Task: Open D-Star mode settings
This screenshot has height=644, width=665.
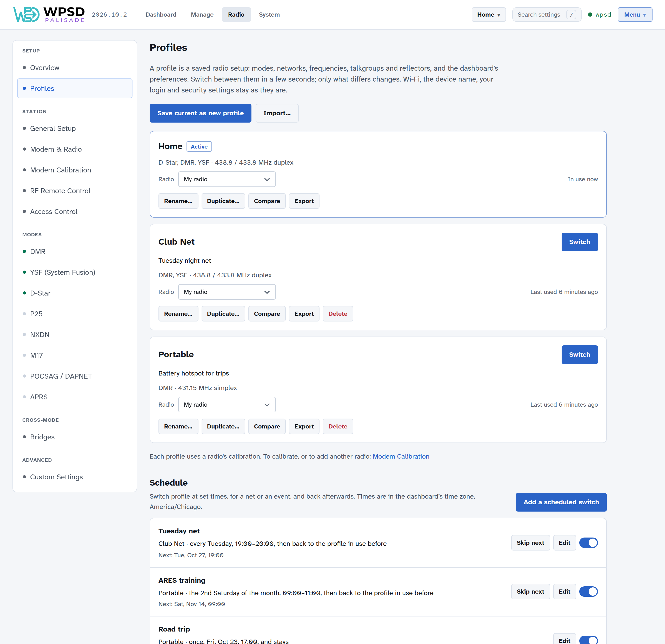Action: point(75,293)
